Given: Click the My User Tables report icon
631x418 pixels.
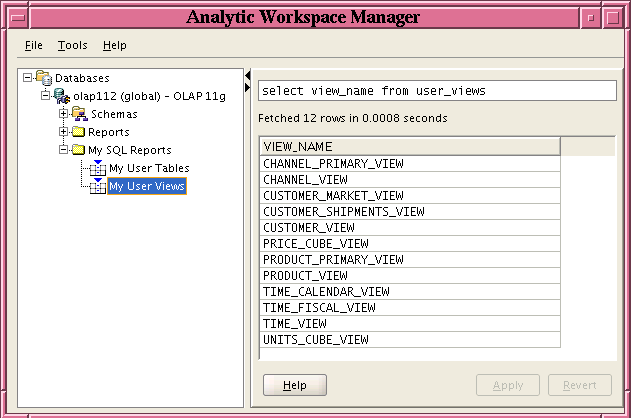Looking at the screenshot, I should (97, 168).
